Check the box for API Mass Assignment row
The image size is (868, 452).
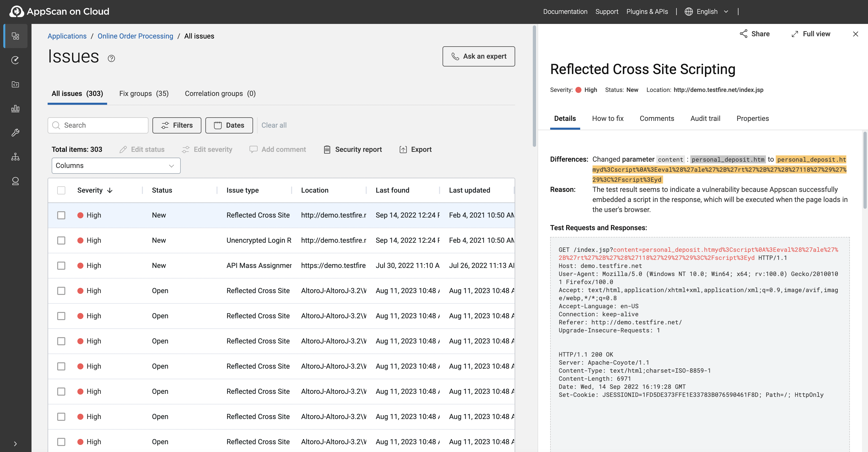click(x=61, y=266)
